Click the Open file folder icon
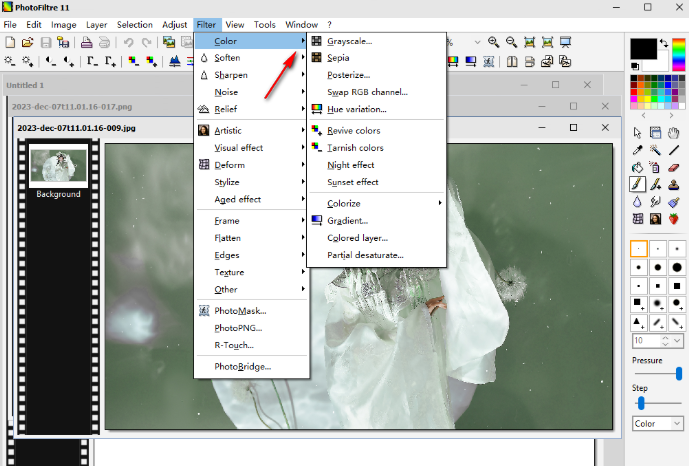The width and height of the screenshot is (689, 466). (x=27, y=42)
